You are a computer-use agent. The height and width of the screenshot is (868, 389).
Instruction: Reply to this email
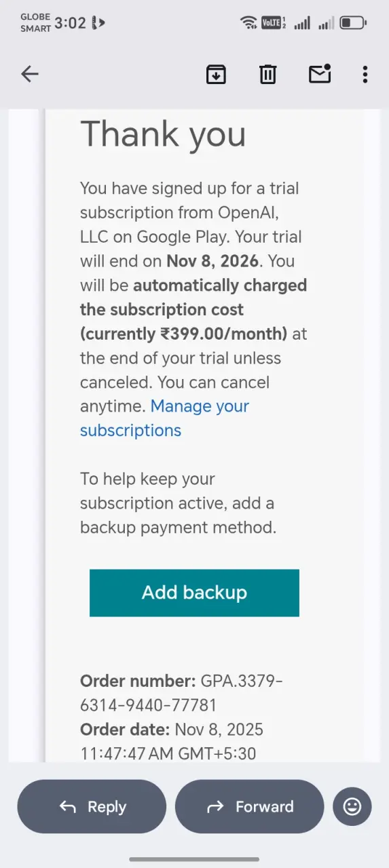click(92, 806)
